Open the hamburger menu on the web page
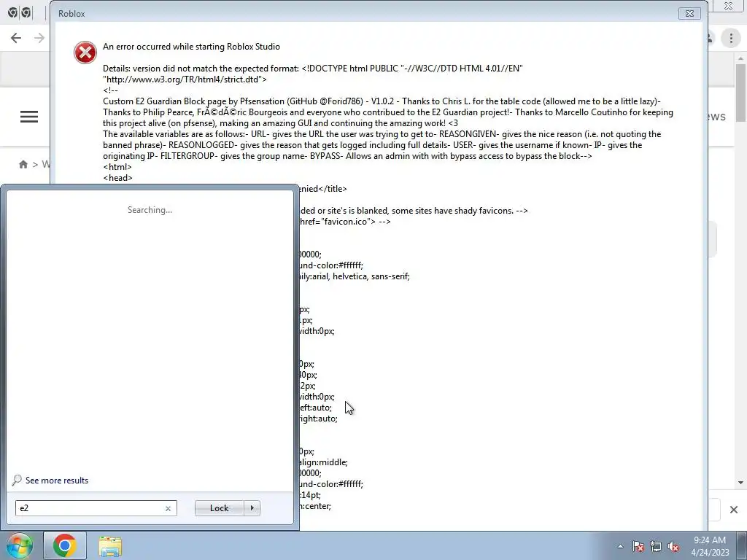The width and height of the screenshot is (747, 560). [29, 117]
